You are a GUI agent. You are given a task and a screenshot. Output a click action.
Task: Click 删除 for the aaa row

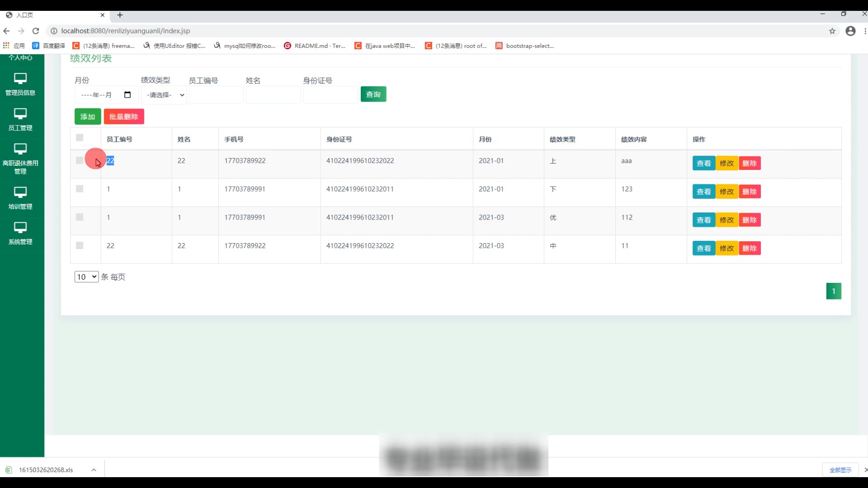point(750,163)
